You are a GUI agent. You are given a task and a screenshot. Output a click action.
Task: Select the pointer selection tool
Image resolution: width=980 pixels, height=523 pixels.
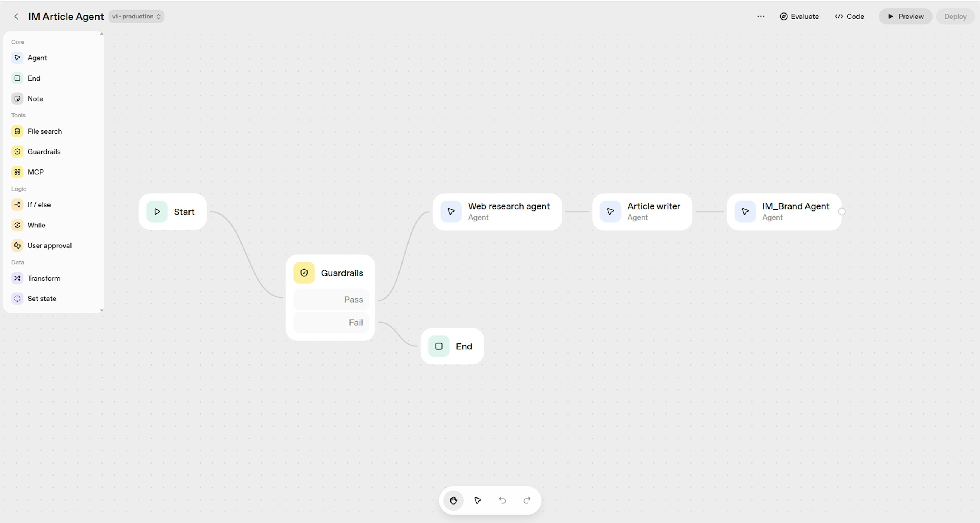click(x=478, y=500)
